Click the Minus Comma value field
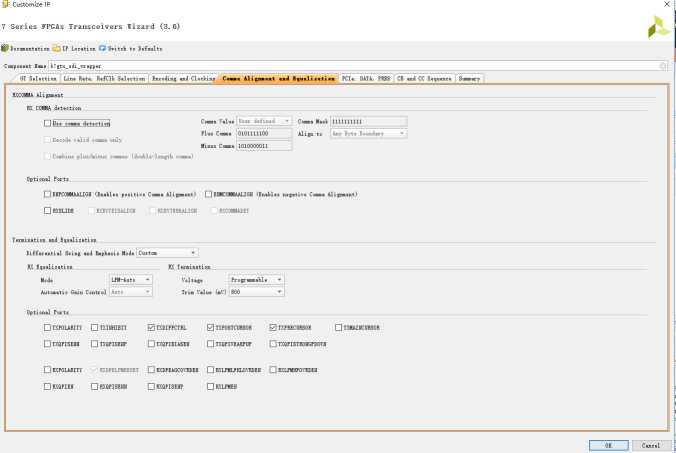The width and height of the screenshot is (676, 453). coord(264,146)
